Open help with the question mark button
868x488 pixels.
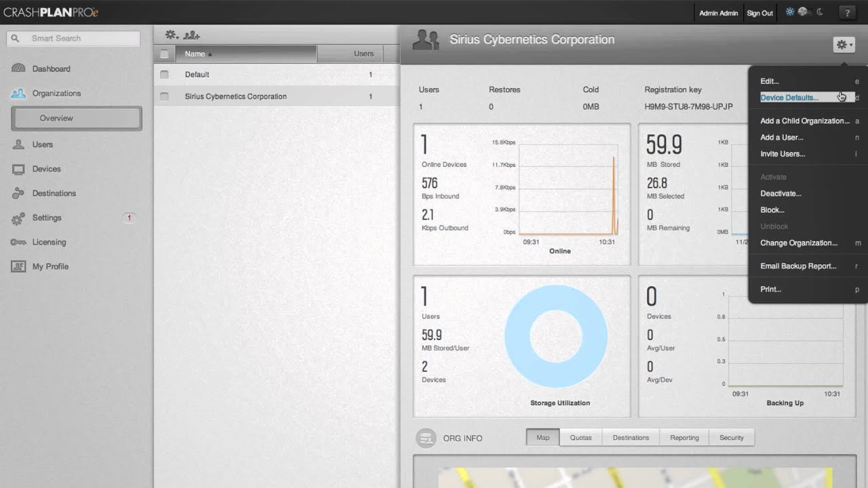846,12
